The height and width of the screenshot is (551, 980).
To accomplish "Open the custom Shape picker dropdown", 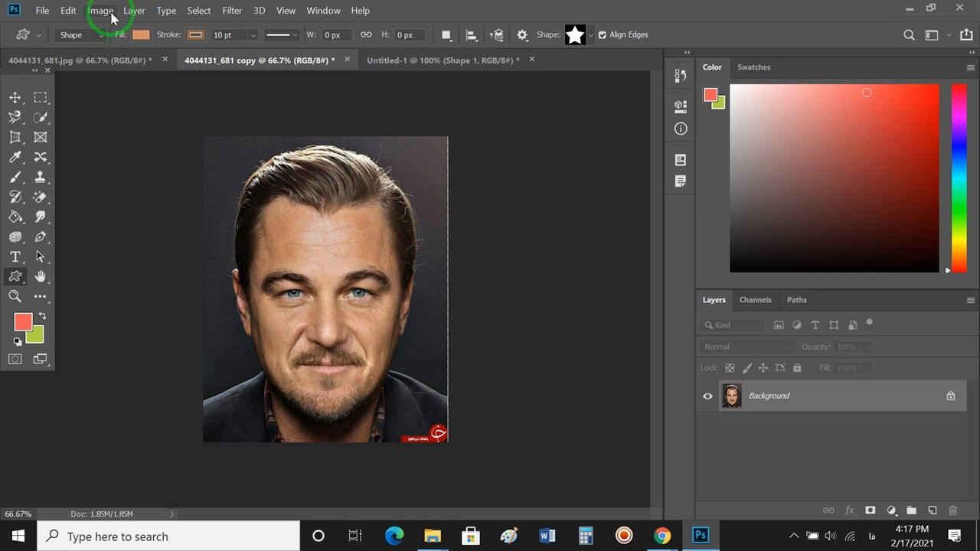I will tap(590, 35).
